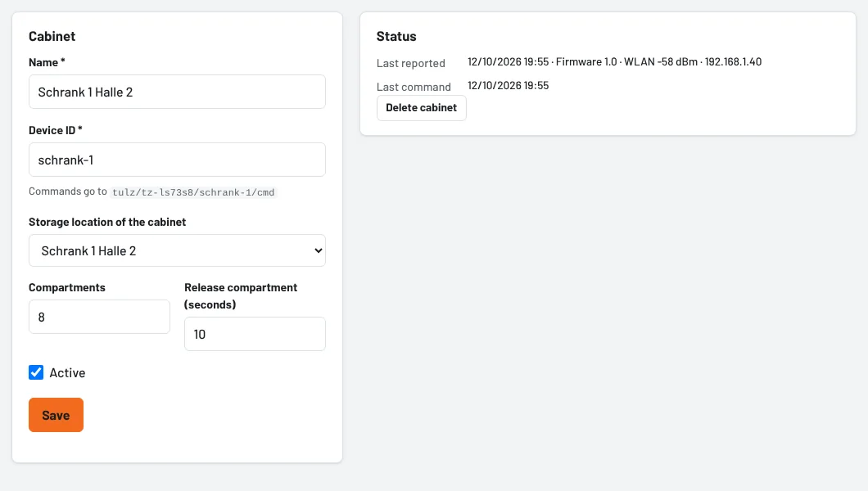868x491 pixels.
Task: Click the Cabinet panel heading
Action: pyautogui.click(x=52, y=37)
